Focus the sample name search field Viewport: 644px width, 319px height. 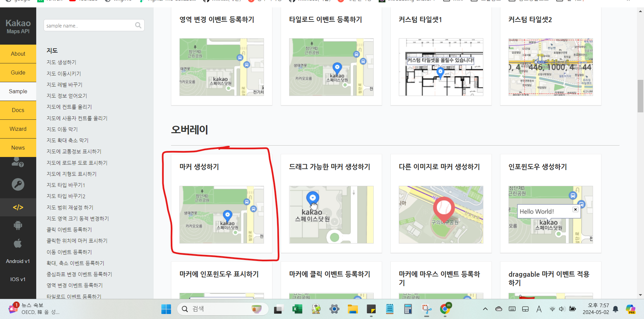tap(94, 25)
